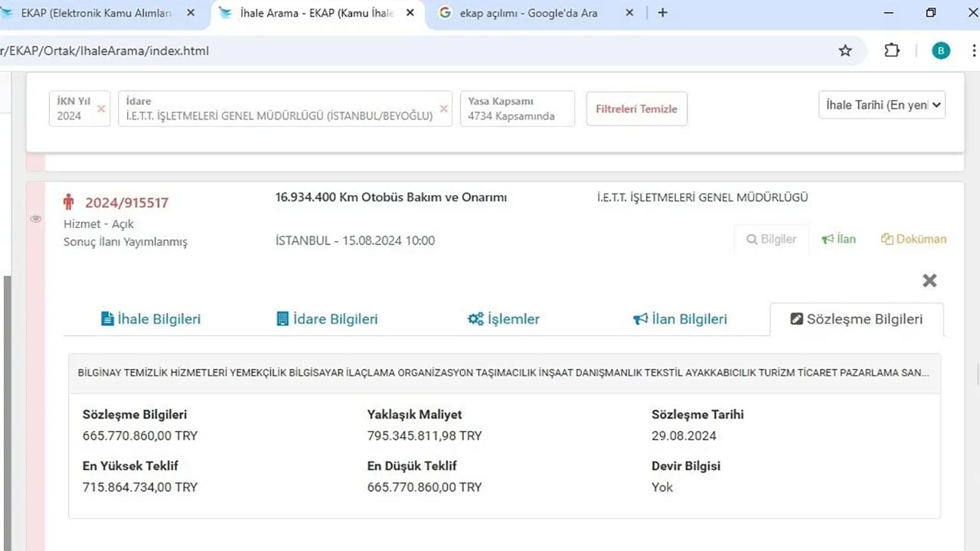Open the browser extensions puzzle icon
Image resolution: width=980 pixels, height=551 pixels.
(892, 50)
